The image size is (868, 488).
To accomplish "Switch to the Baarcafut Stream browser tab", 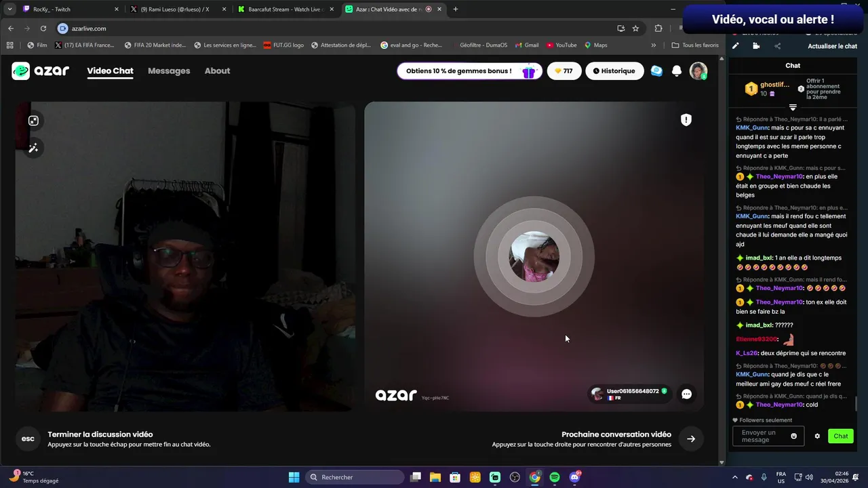I will [285, 9].
